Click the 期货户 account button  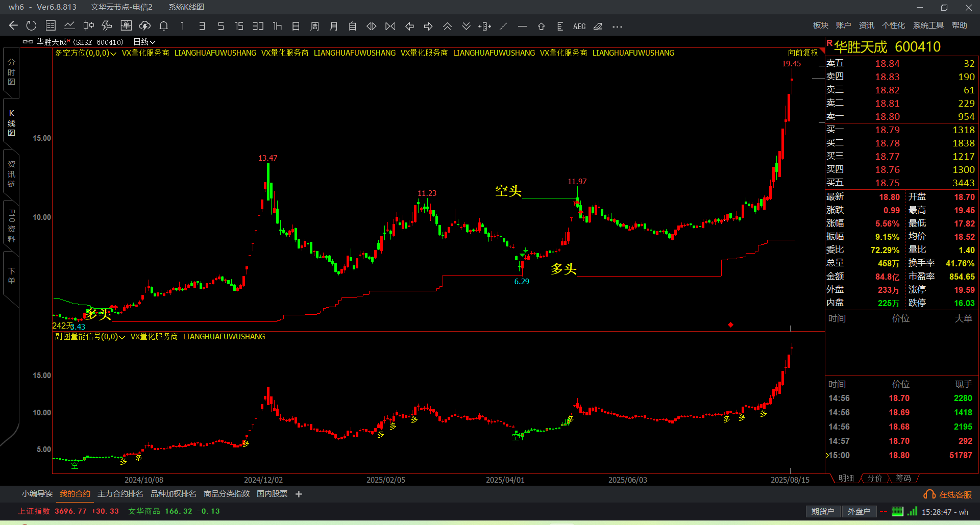[823, 511]
